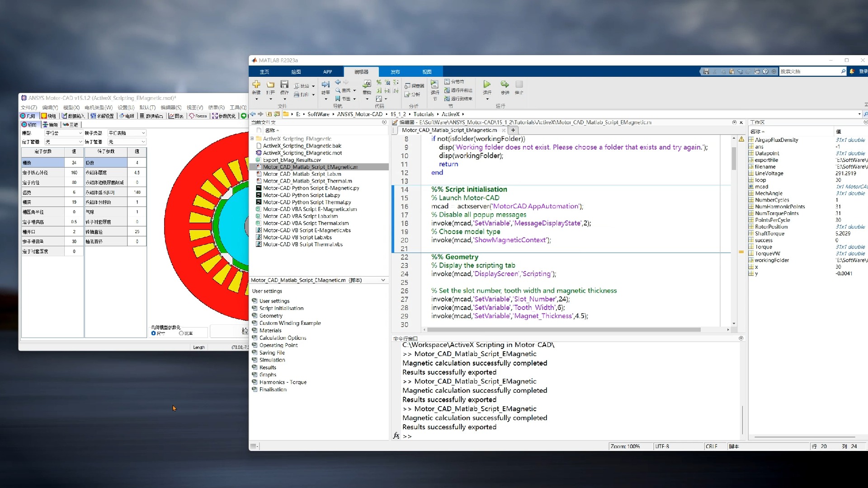The height and width of the screenshot is (488, 868).
Task: Click the Section Break (分节符) icon
Action: [x=447, y=82]
